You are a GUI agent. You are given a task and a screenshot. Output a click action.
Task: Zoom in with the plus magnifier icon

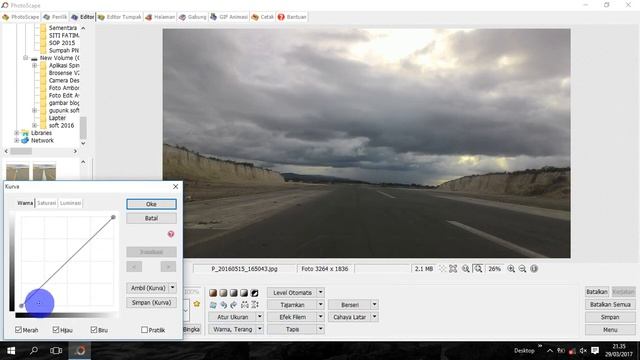coord(511,269)
